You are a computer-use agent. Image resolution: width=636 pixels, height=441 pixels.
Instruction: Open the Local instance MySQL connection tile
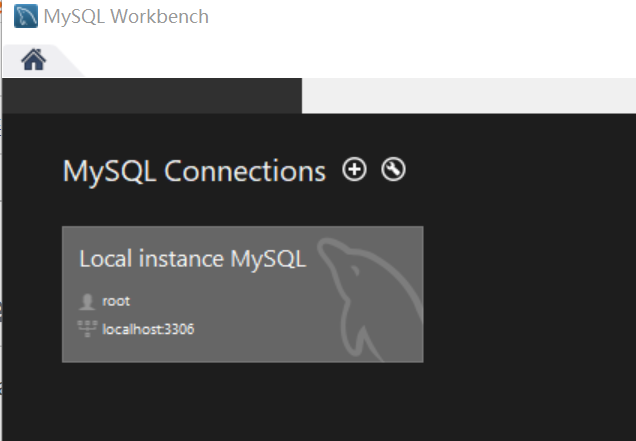click(243, 294)
